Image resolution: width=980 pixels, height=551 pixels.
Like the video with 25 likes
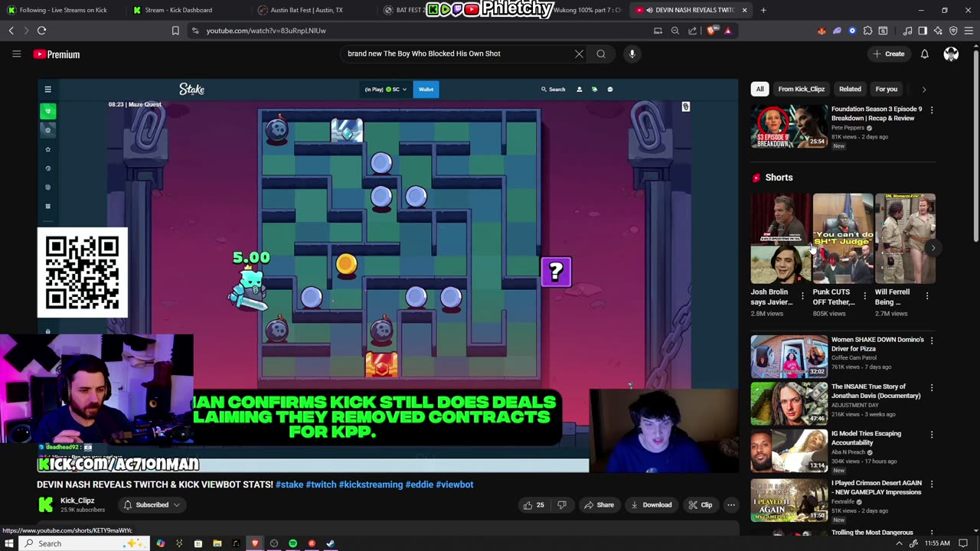click(534, 505)
